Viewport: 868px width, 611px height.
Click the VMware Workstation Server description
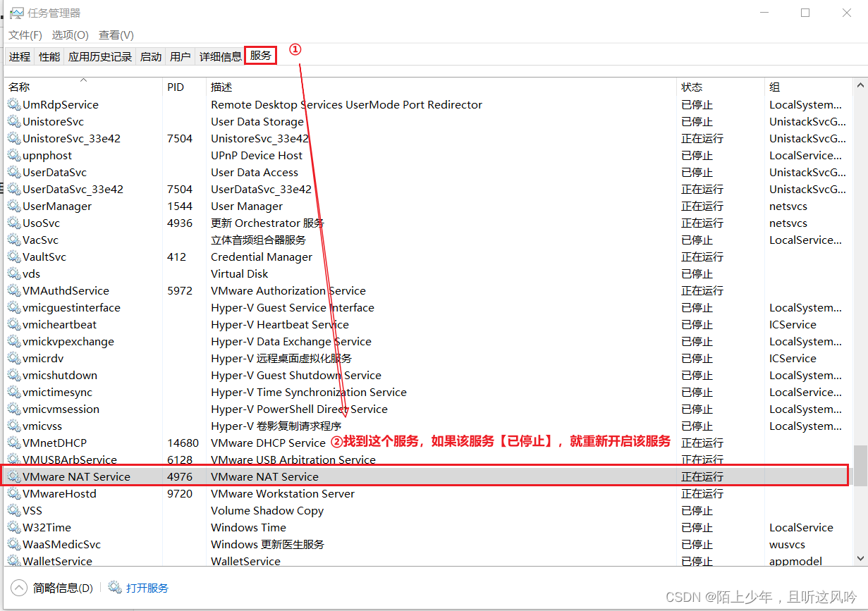281,493
